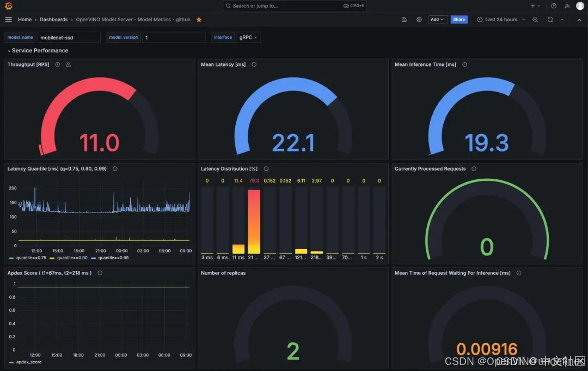The width and height of the screenshot is (588, 371).
Task: Open the Latency Distribution [%] panel title
Action: coord(229,169)
